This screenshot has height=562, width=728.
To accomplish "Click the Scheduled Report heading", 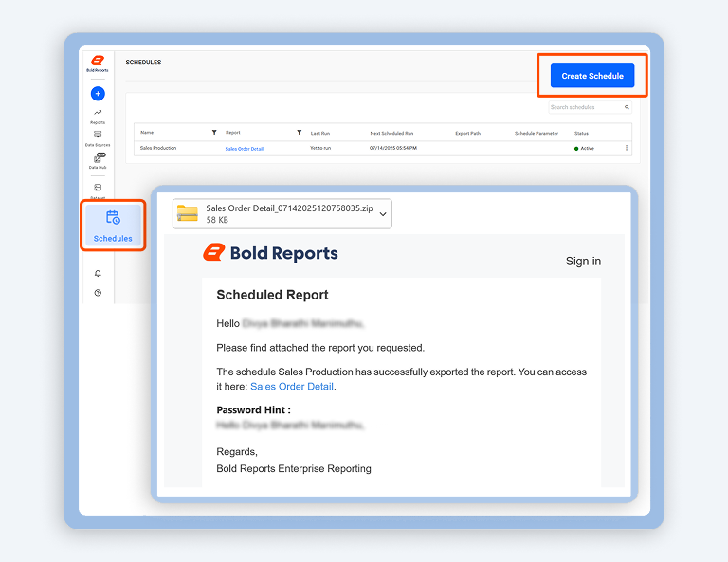I will coord(273,295).
